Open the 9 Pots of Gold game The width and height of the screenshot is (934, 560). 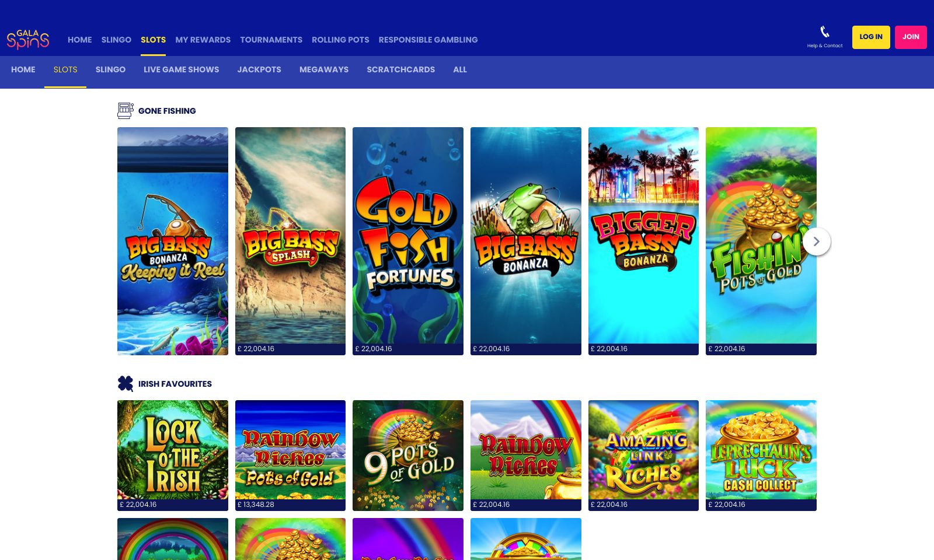pos(407,455)
